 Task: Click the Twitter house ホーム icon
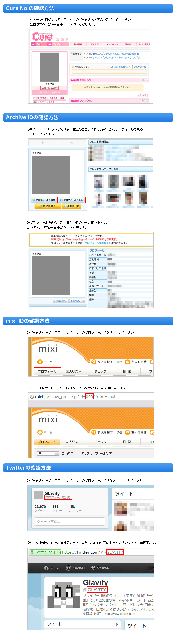coord(46,568)
